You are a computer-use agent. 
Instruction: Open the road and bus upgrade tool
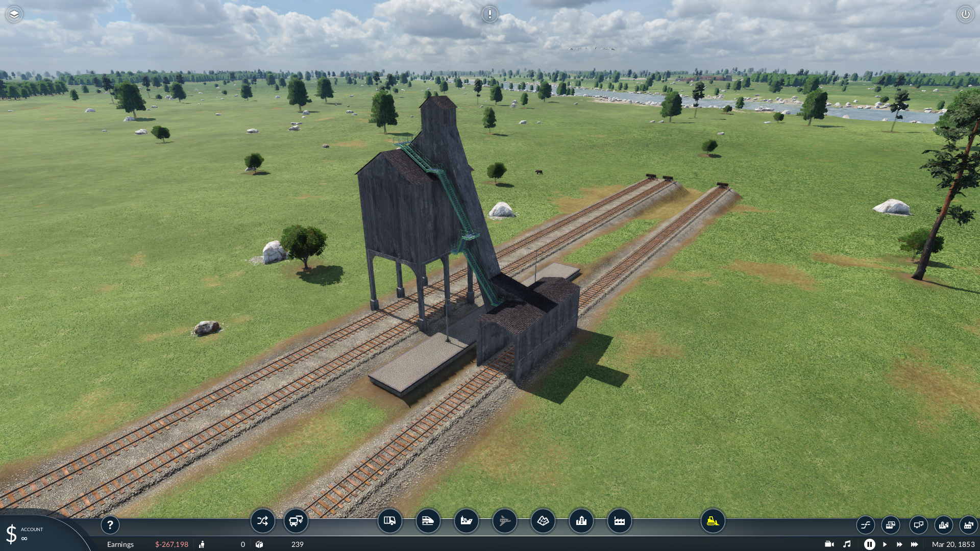pyautogui.click(x=891, y=525)
